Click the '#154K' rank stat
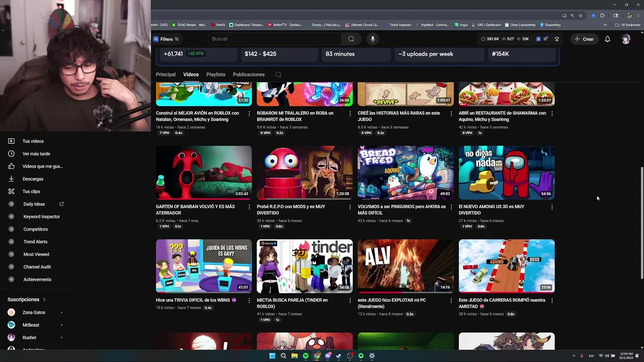This screenshot has width=644, height=362. (x=500, y=54)
